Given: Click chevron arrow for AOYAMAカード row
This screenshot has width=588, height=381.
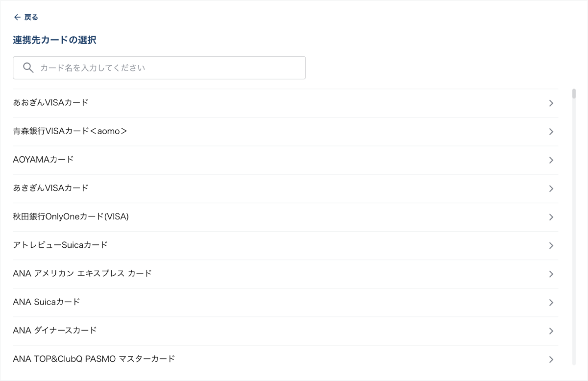Looking at the screenshot, I should pos(551,160).
